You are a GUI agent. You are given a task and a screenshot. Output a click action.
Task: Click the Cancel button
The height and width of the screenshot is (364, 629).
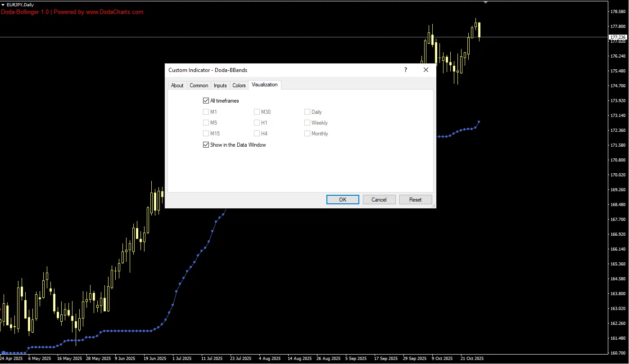(x=379, y=200)
